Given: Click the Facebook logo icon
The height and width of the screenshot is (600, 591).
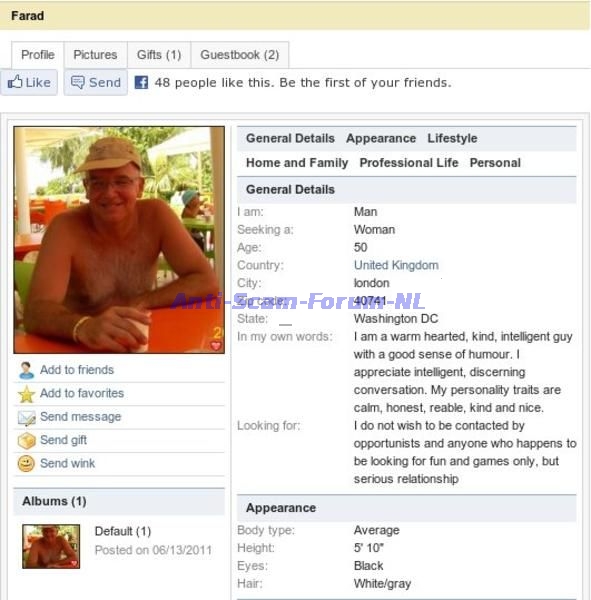Looking at the screenshot, I should pos(141,82).
